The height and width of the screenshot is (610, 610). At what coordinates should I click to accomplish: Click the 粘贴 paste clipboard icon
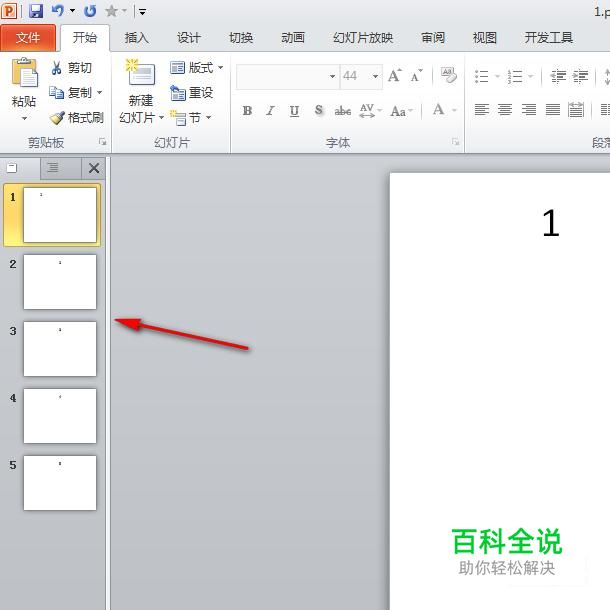tap(24, 73)
